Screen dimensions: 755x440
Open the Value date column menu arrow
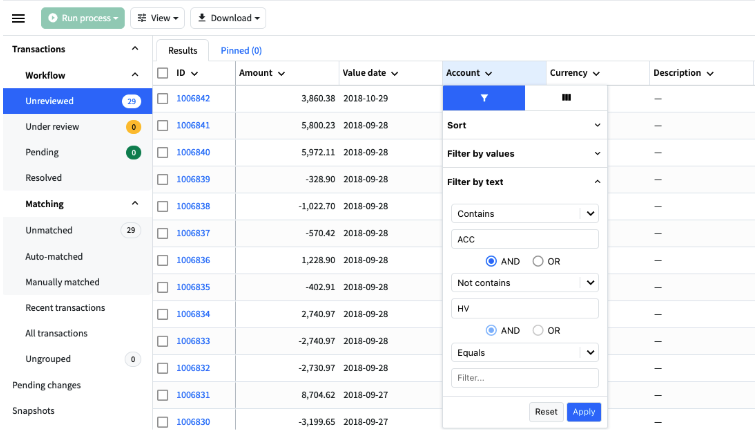coord(394,74)
